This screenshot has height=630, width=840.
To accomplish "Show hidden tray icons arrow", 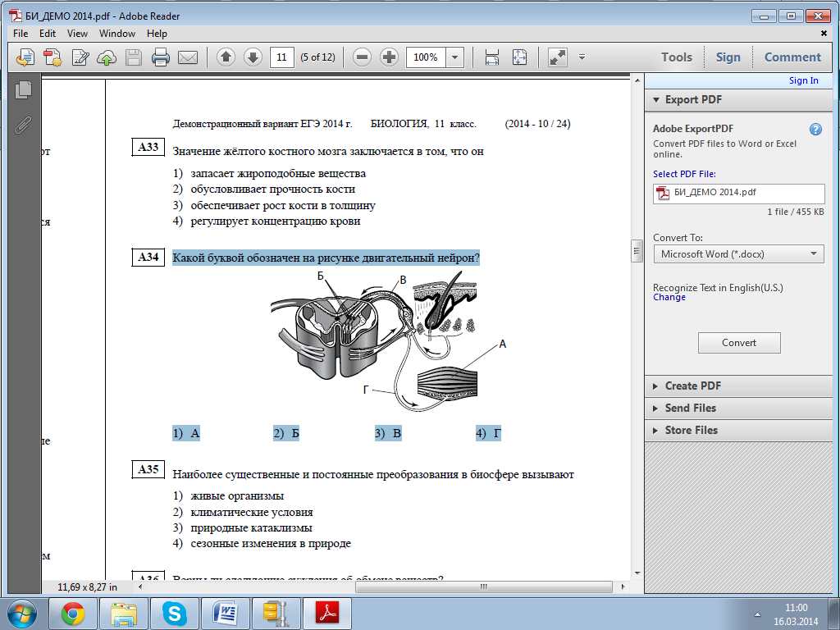I will coord(757,614).
